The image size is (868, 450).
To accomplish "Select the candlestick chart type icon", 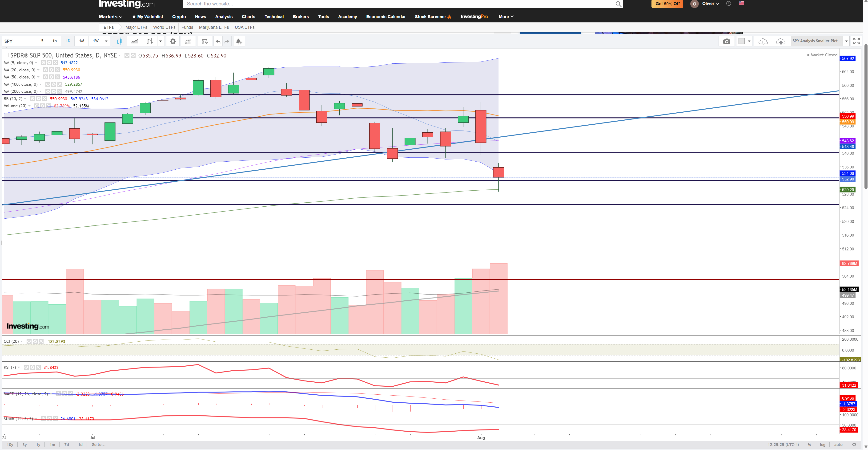I will [x=119, y=41].
